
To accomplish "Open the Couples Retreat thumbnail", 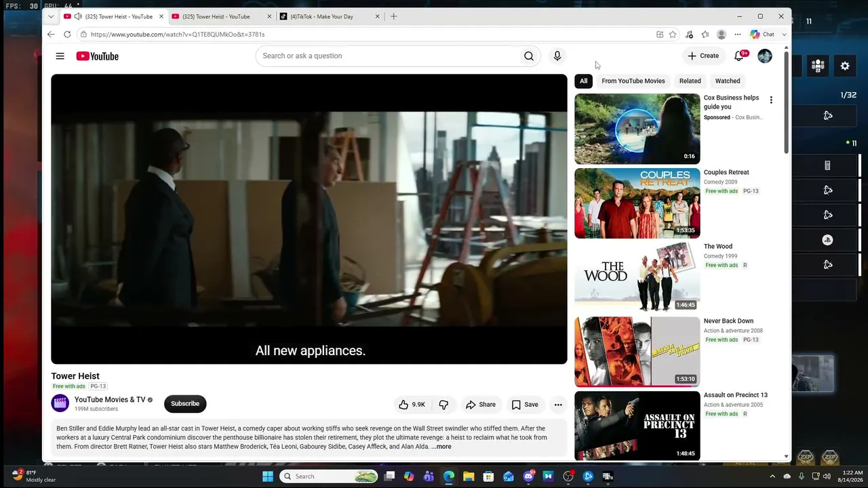I will click(x=637, y=203).
